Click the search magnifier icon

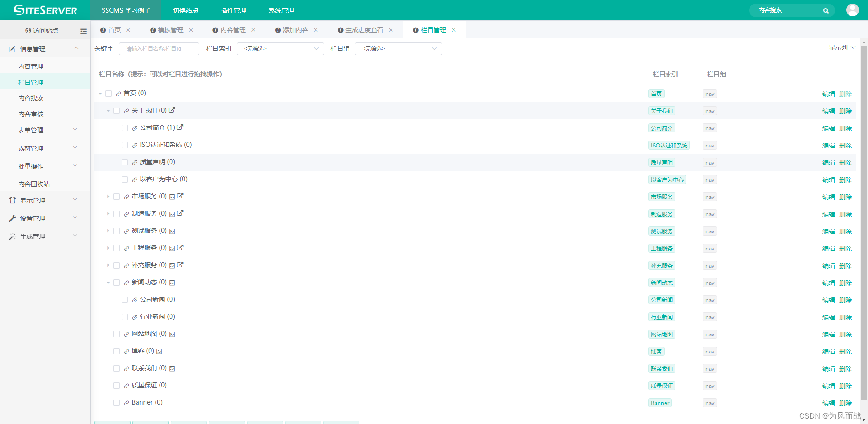pos(826,10)
